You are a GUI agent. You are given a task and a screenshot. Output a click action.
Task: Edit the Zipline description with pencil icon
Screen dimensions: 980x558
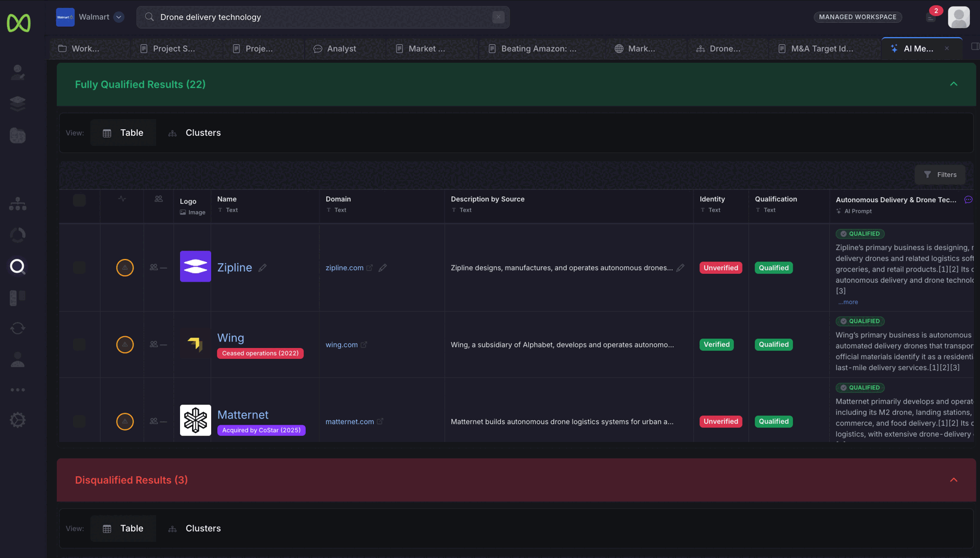pos(680,268)
